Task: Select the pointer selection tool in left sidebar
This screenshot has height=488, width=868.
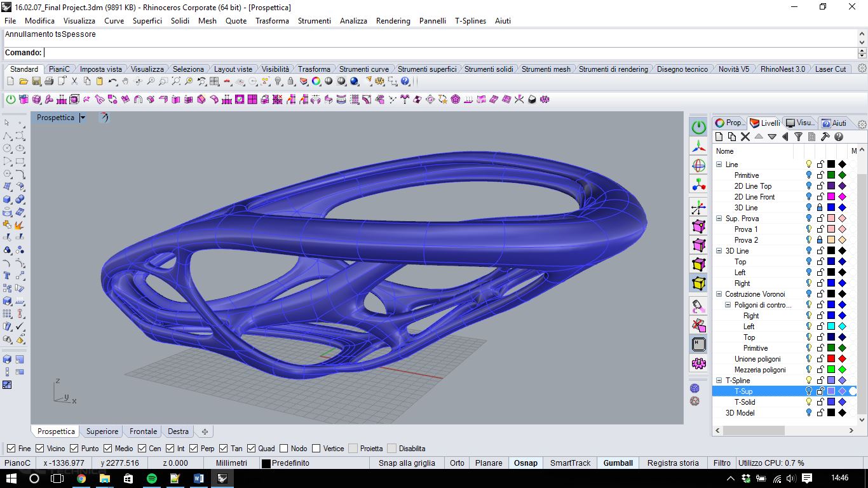Action: pyautogui.click(x=7, y=123)
